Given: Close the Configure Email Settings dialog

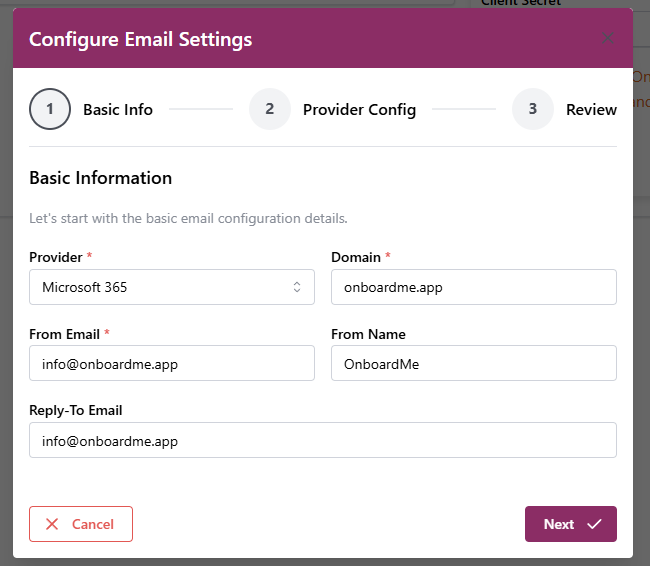Looking at the screenshot, I should [x=607, y=40].
